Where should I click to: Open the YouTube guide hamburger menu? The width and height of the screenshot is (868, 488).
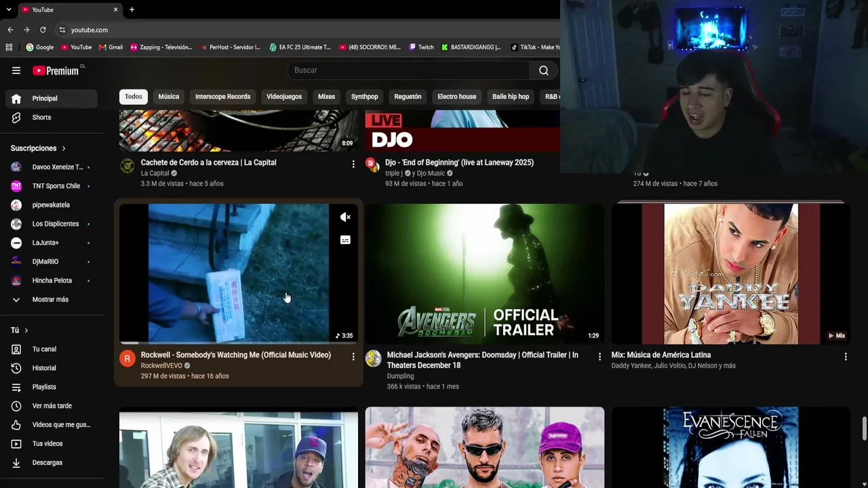[x=16, y=70]
